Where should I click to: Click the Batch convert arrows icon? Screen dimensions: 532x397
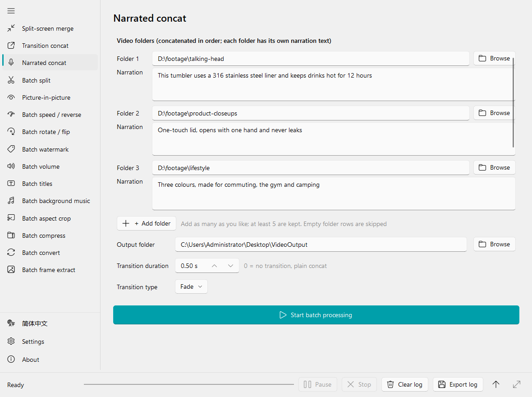tap(11, 252)
